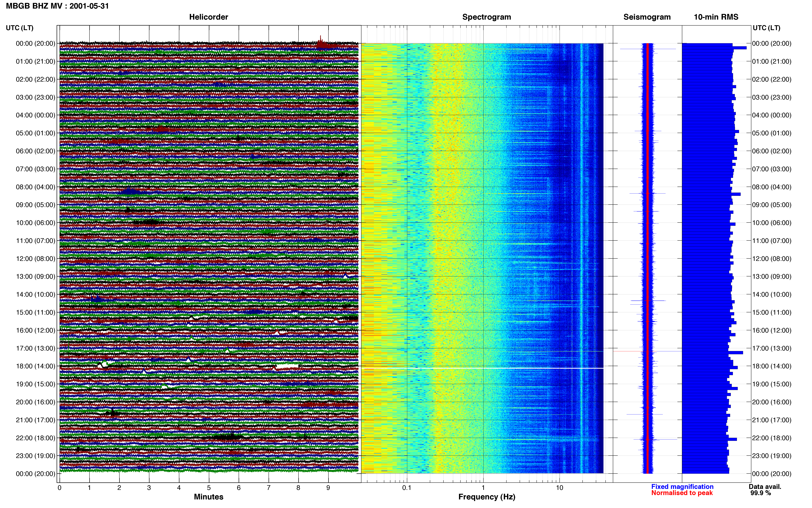Click the '5' tick on Minutes axis
This screenshot has width=812, height=508.
tap(209, 488)
